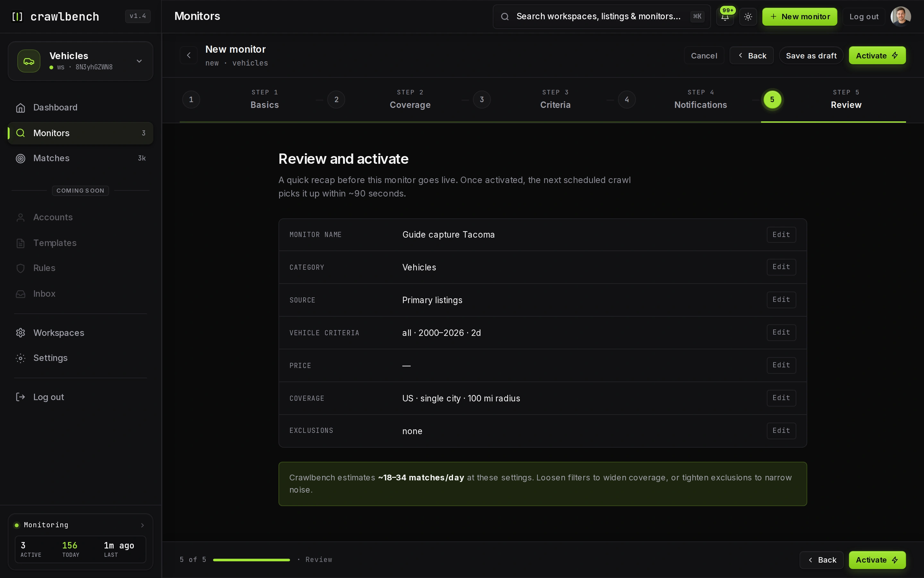Click the green step circle 5

click(x=772, y=100)
